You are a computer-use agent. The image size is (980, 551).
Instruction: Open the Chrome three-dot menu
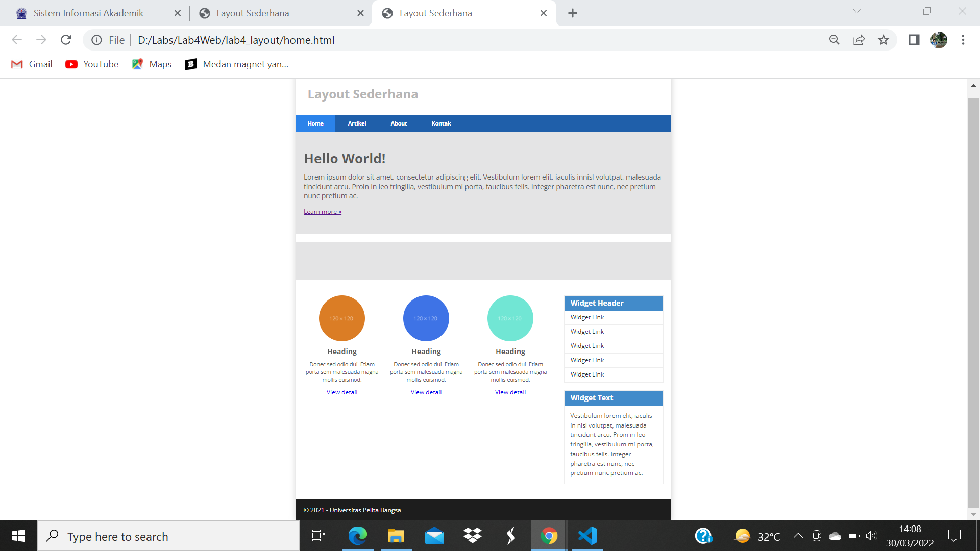[x=964, y=40]
